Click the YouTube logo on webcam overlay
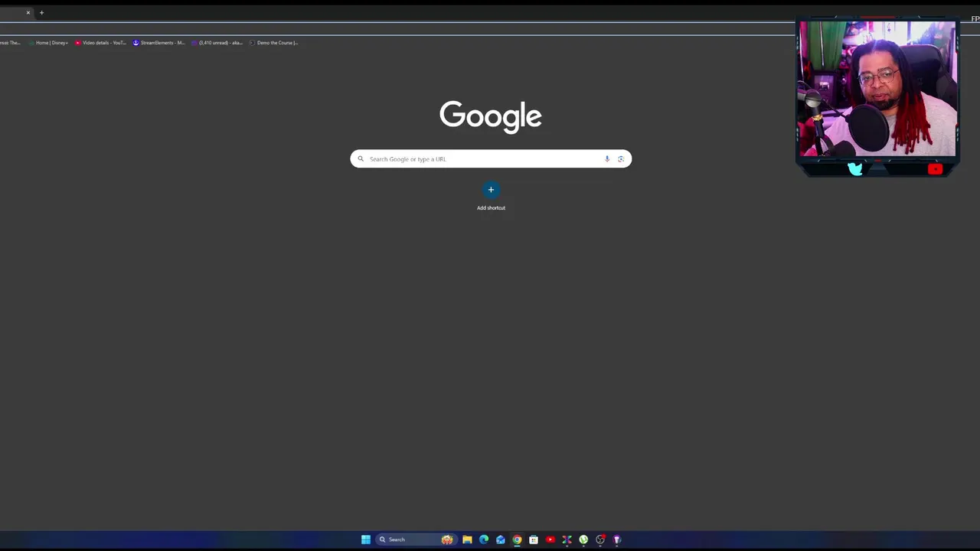Image resolution: width=980 pixels, height=551 pixels. tap(935, 169)
